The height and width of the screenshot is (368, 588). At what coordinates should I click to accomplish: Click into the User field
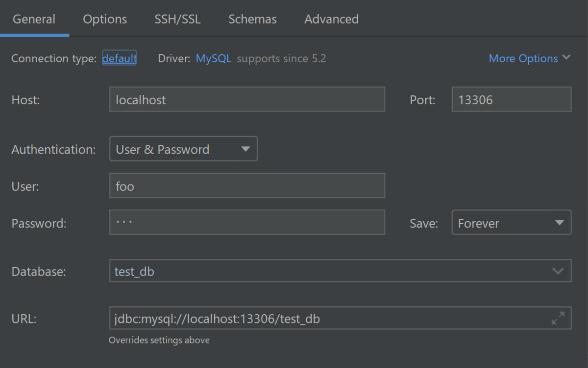247,186
